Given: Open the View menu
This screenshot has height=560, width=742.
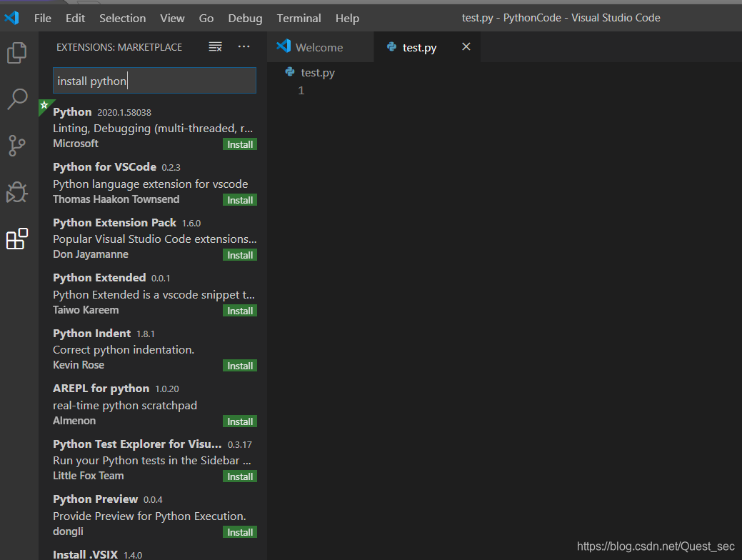Looking at the screenshot, I should (172, 18).
